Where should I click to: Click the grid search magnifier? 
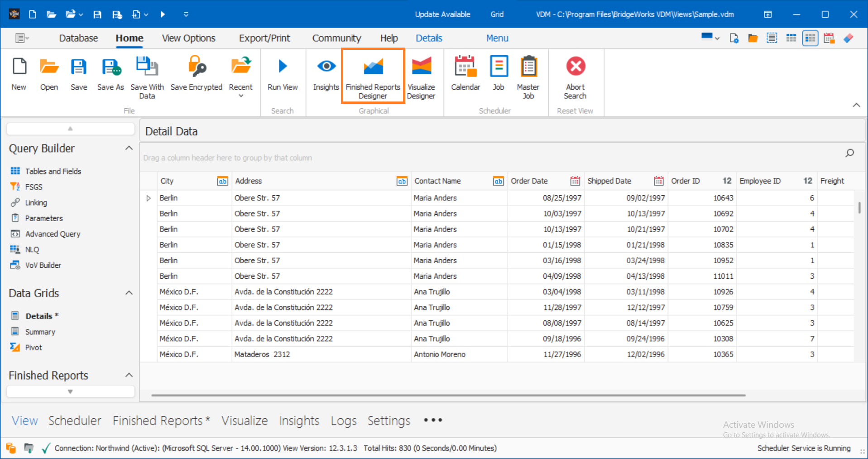click(849, 153)
